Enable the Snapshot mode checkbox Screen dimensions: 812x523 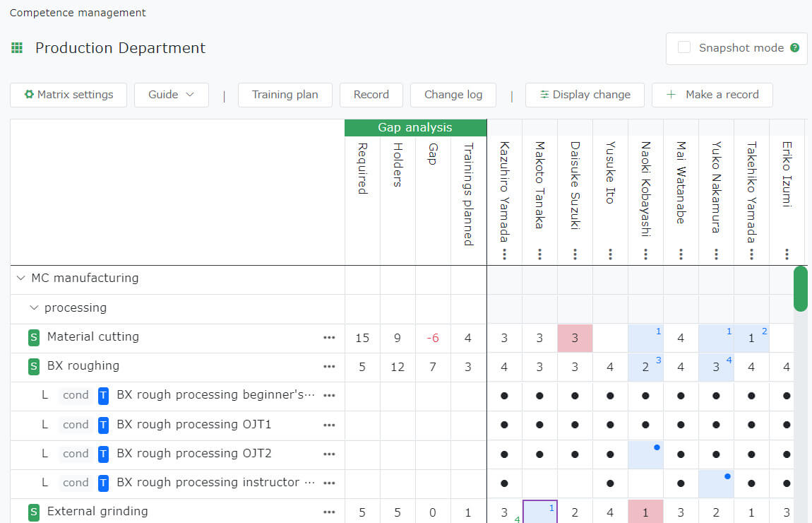684,47
